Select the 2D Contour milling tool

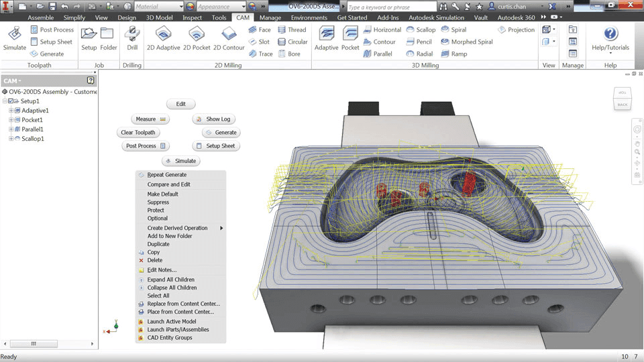point(229,38)
